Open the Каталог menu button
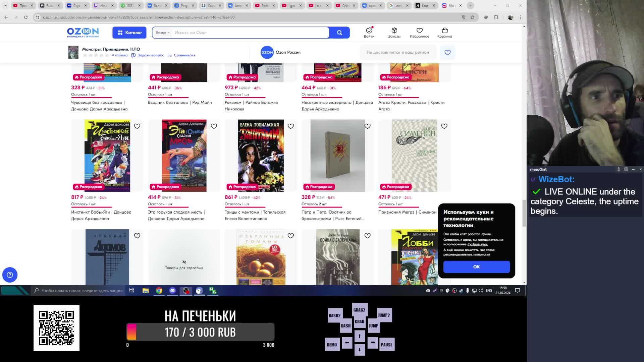 (129, 33)
